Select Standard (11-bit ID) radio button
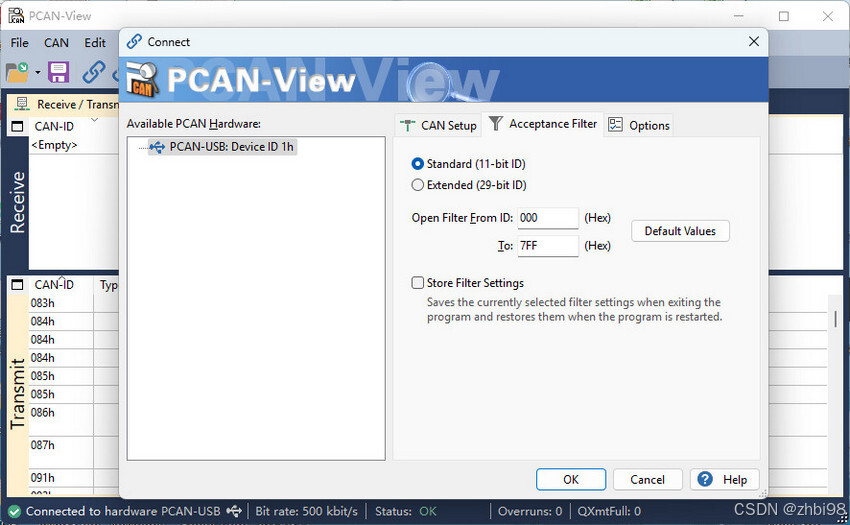The width and height of the screenshot is (850, 525). click(417, 164)
